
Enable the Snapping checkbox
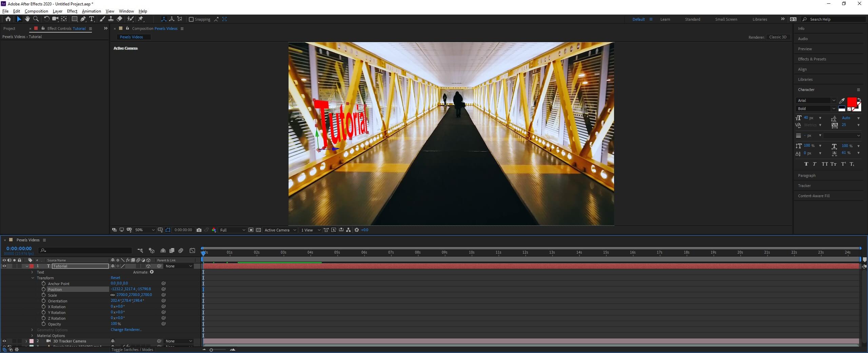click(x=191, y=19)
